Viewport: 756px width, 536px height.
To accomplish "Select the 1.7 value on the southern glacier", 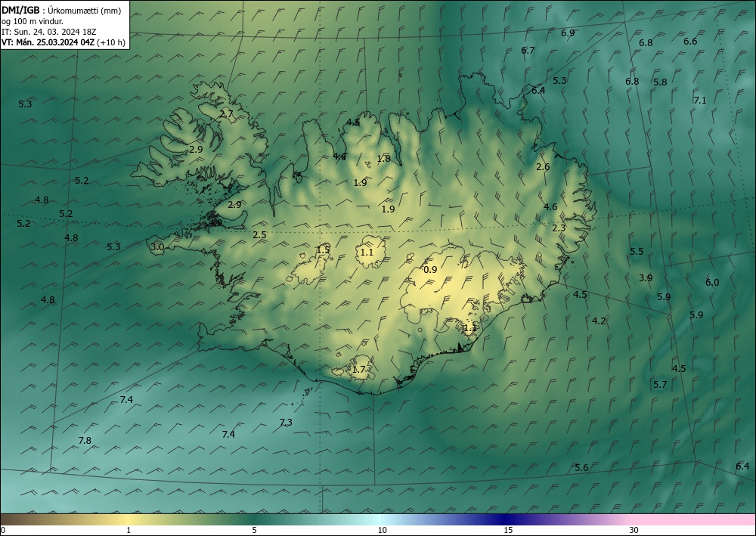I will point(358,370).
